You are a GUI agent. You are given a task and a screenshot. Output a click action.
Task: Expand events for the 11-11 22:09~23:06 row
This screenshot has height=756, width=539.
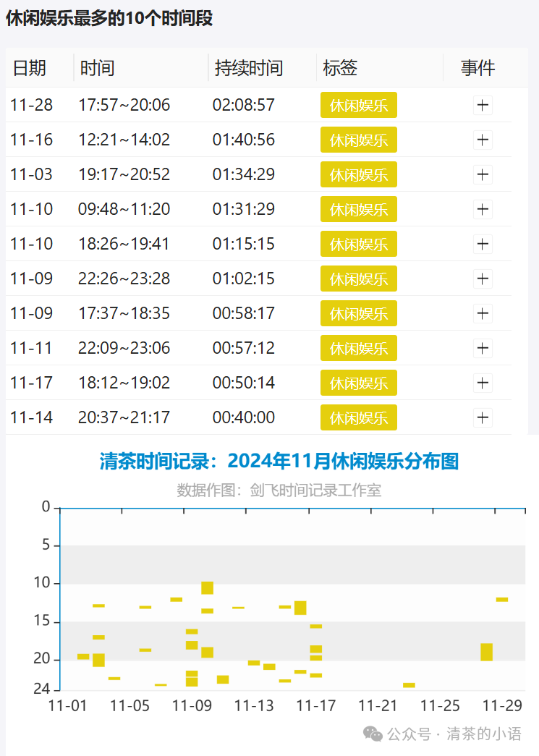[x=483, y=348]
